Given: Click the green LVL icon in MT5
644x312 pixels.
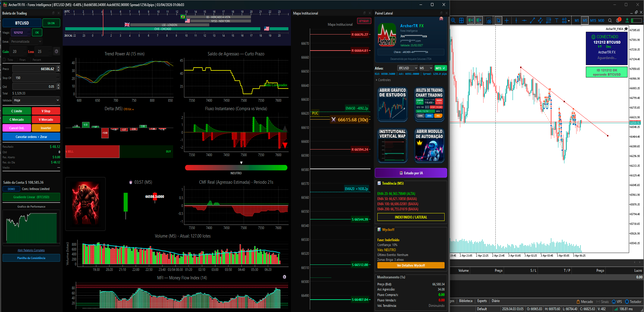Looking at the screenshot, I should [x=627, y=21].
